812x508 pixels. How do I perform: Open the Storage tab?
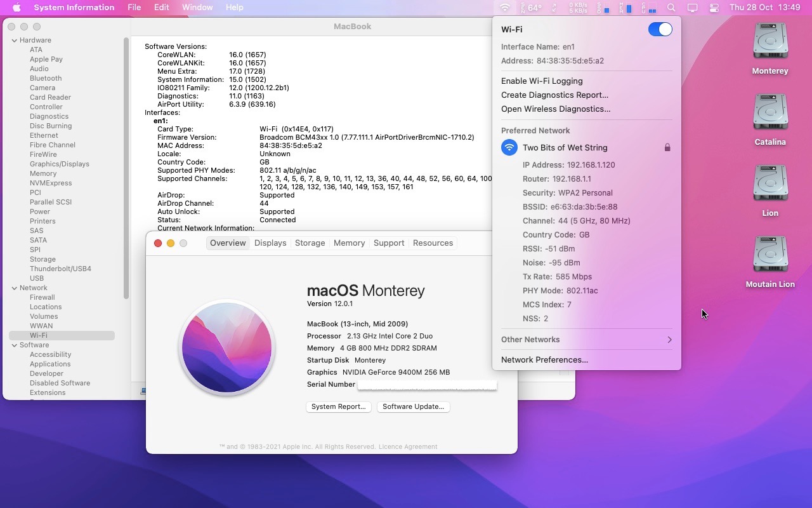310,243
